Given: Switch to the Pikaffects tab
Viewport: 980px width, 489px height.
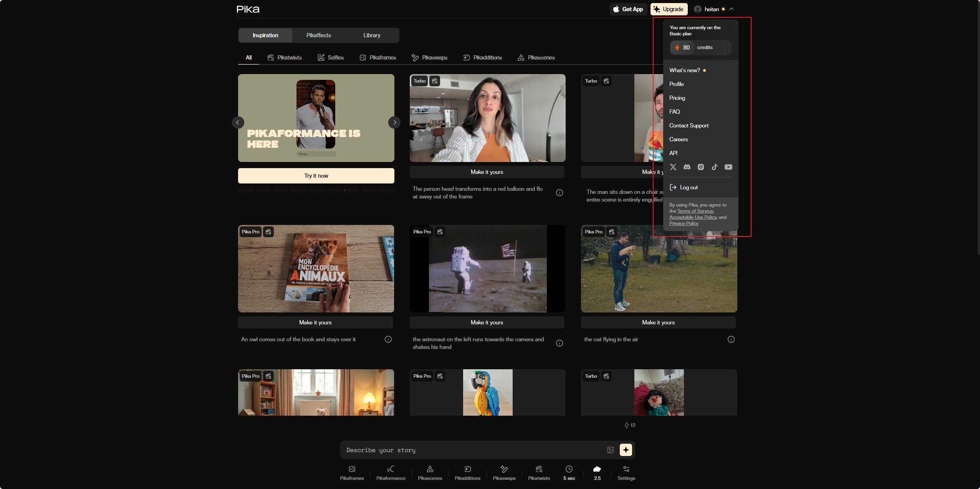Looking at the screenshot, I should (318, 35).
